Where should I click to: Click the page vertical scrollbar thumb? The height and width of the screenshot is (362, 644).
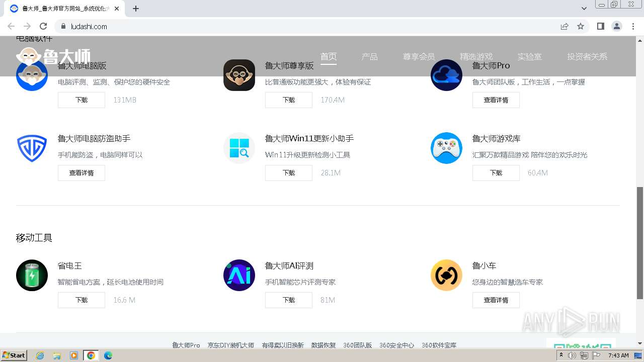coord(640,243)
